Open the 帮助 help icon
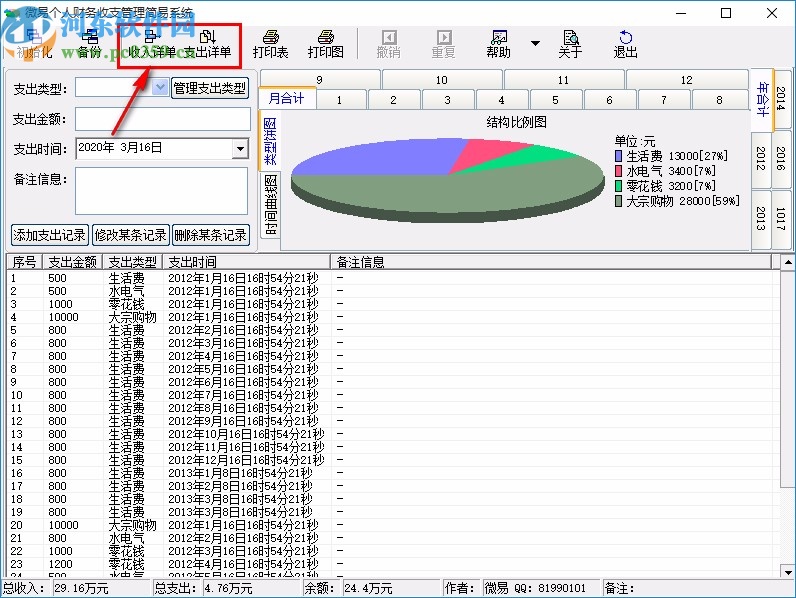The image size is (796, 598). tap(499, 44)
